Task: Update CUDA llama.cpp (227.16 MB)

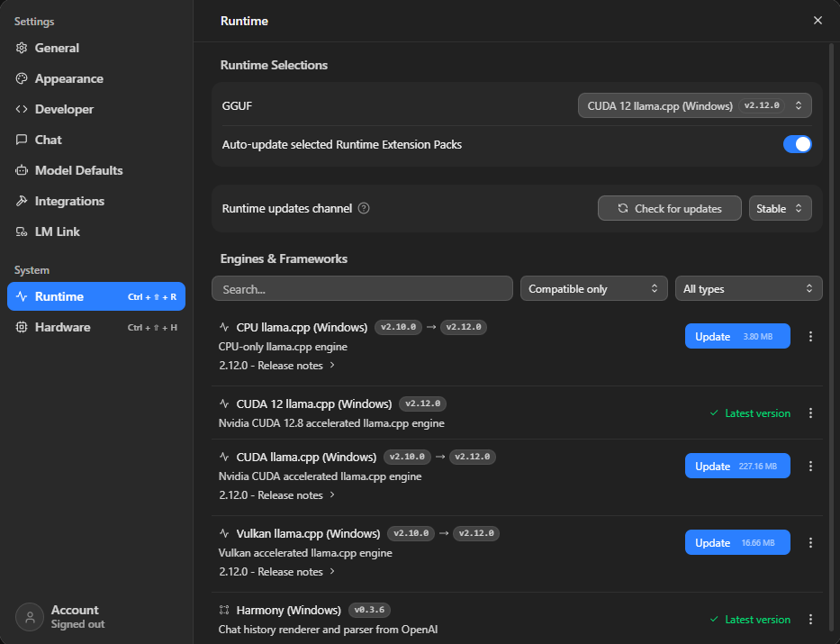Action: click(737, 467)
